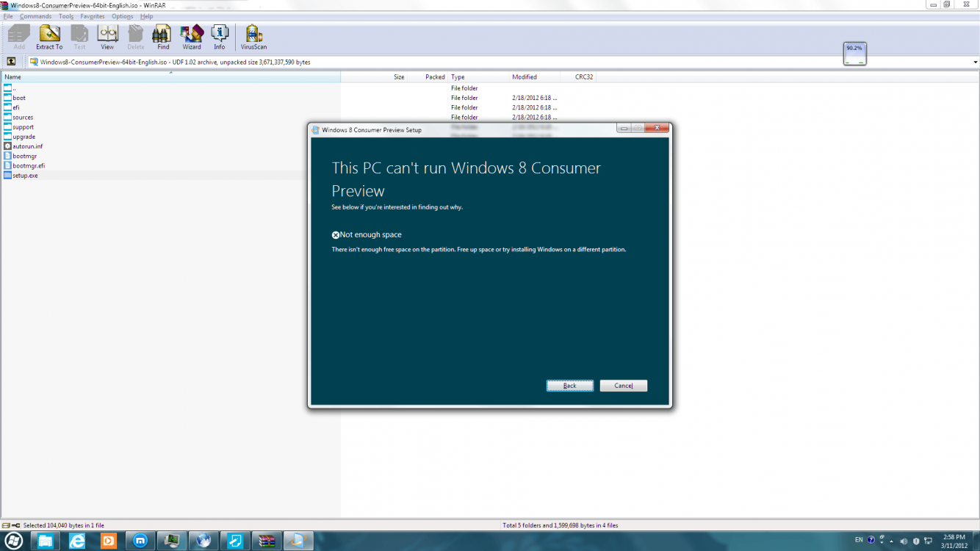Run VirusScan on the archive
The image size is (980, 551).
(253, 37)
